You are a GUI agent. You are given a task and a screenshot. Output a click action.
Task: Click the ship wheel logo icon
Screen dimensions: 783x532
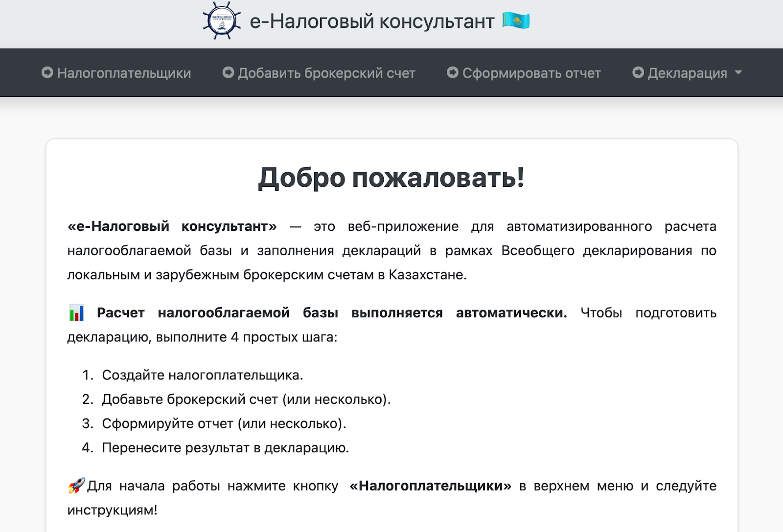pyautogui.click(x=222, y=21)
